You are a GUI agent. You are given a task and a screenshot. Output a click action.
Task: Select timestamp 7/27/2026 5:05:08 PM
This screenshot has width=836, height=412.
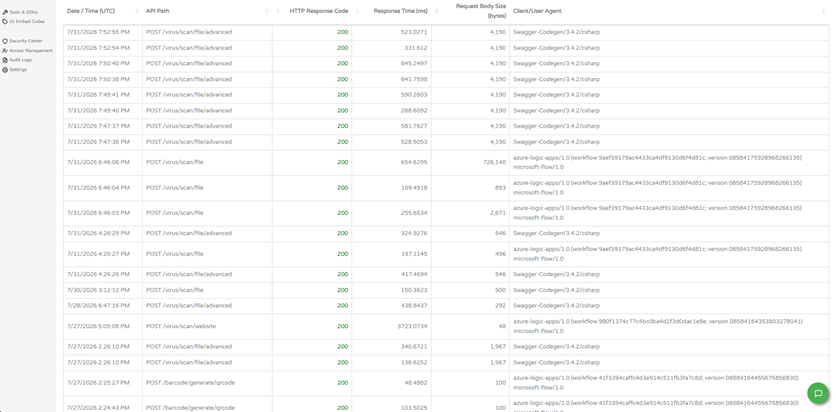coord(98,326)
